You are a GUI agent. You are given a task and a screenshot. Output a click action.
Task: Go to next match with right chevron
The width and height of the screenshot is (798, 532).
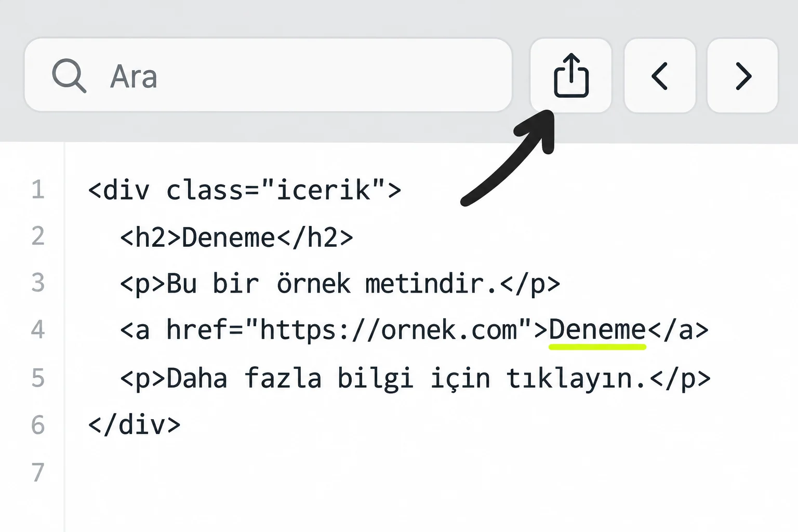pyautogui.click(x=742, y=75)
